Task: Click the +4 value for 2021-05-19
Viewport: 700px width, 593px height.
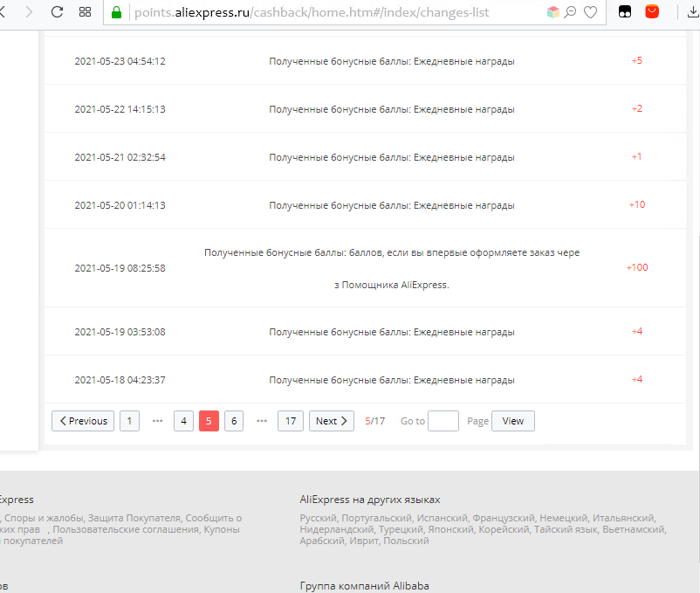Action: pyautogui.click(x=637, y=331)
